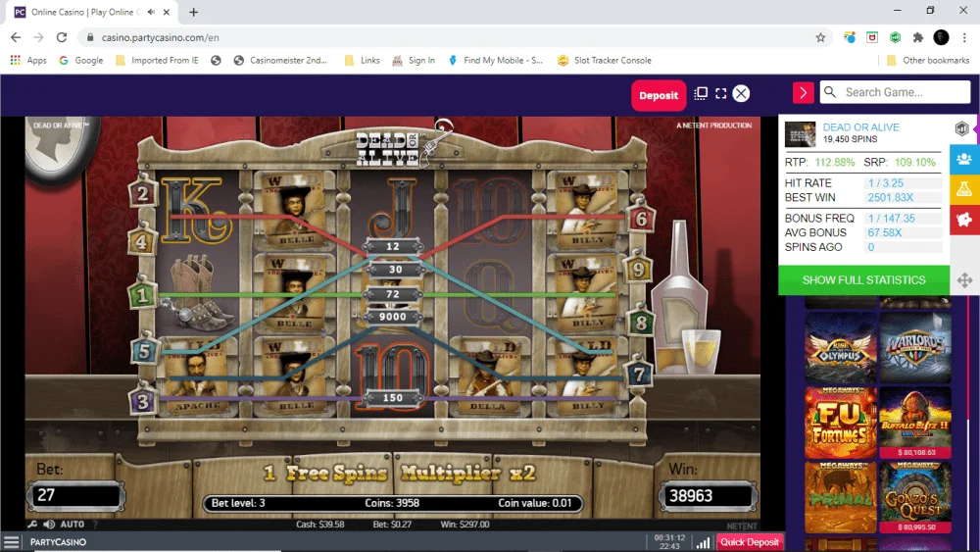
Task: Open Links bookmark folder
Action: pyautogui.click(x=363, y=60)
